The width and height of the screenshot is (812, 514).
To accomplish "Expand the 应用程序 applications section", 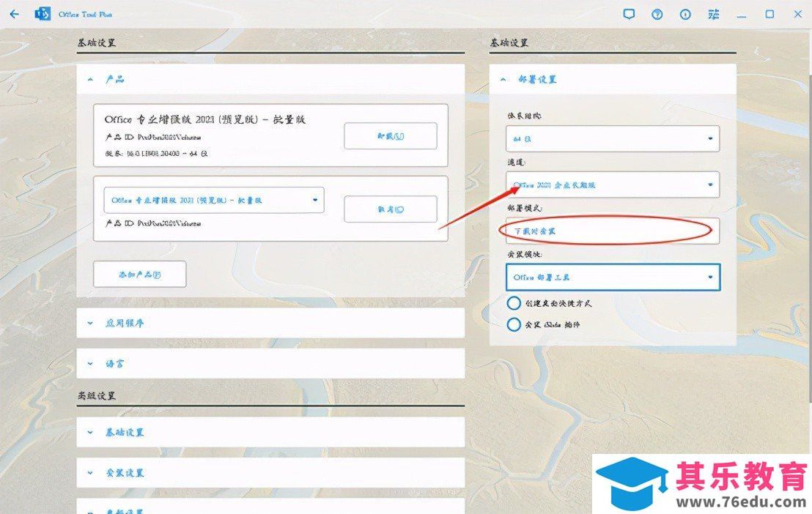I will [270, 323].
